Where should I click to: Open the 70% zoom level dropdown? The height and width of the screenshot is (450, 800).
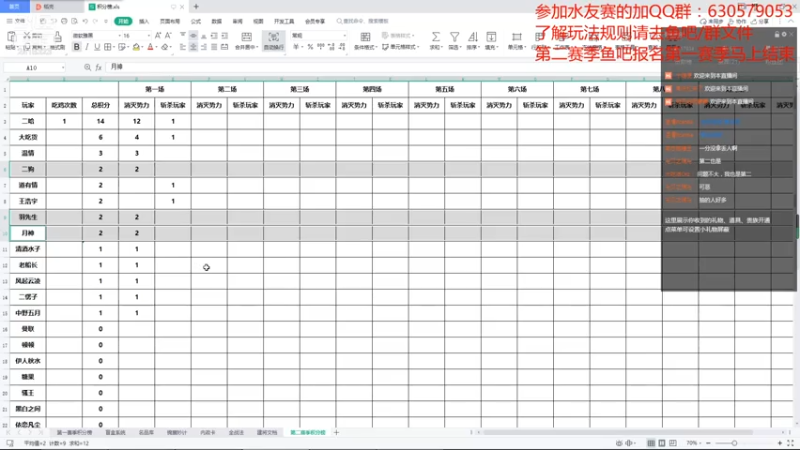click(x=692, y=443)
